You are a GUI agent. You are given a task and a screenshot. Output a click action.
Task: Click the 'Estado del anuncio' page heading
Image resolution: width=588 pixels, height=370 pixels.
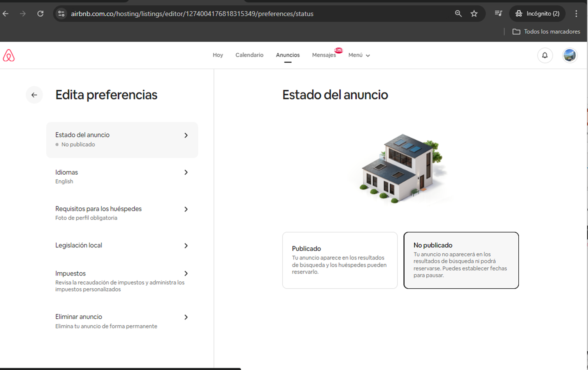(335, 95)
